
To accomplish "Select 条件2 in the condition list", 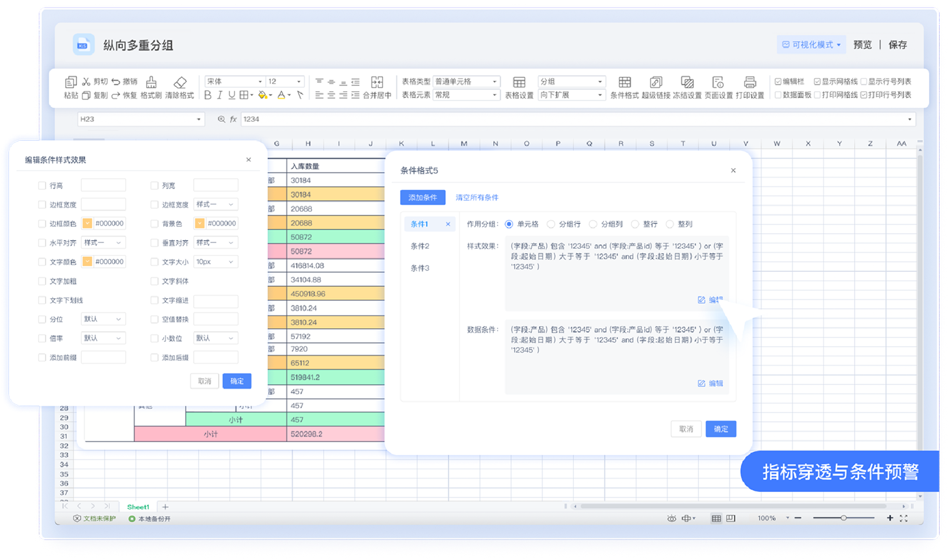I will tap(420, 246).
